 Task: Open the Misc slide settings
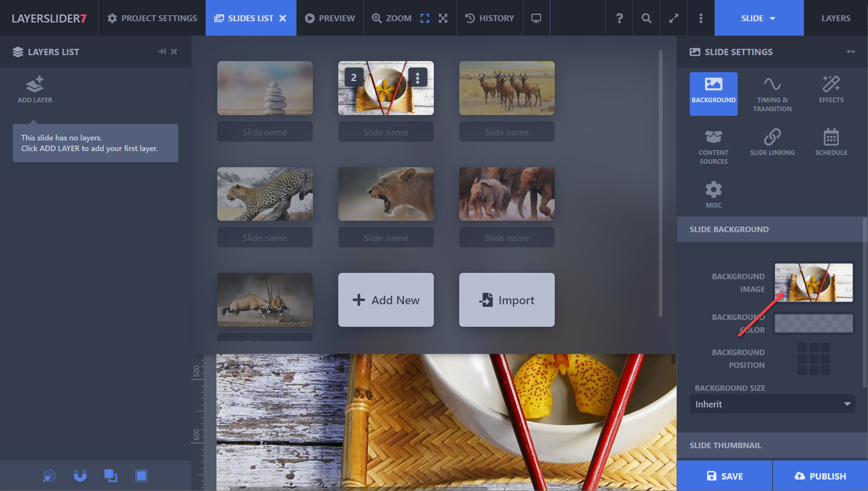coord(713,194)
